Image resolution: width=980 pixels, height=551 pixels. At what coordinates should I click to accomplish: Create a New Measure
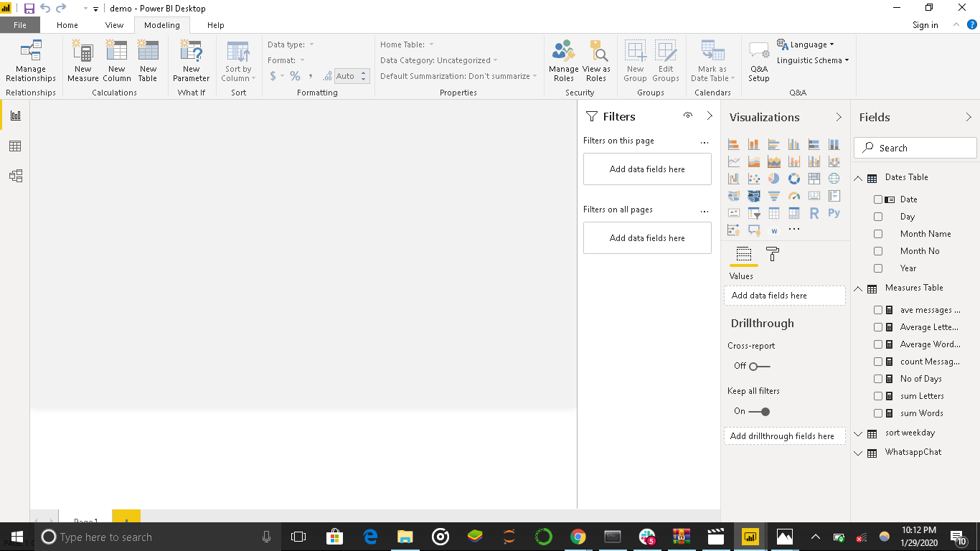83,62
